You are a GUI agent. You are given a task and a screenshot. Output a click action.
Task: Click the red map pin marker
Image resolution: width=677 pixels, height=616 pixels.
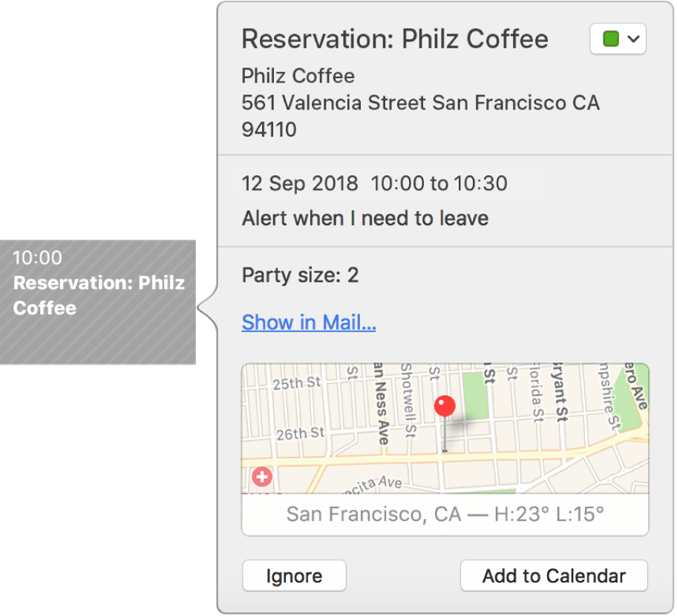coord(444,406)
